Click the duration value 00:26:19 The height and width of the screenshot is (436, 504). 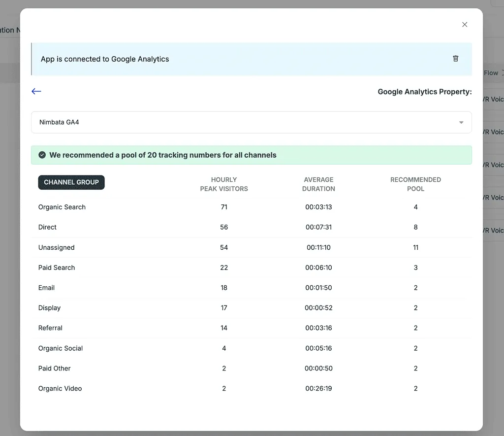tap(318, 388)
